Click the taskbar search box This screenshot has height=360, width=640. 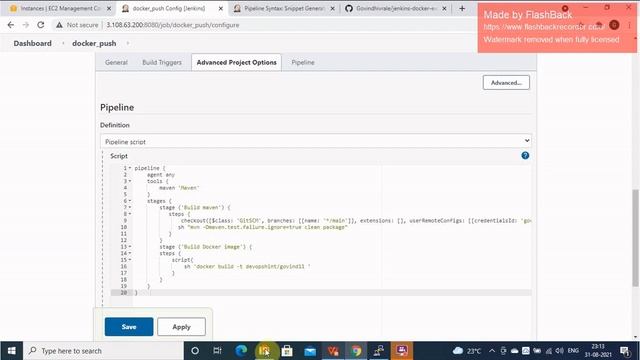(103, 351)
